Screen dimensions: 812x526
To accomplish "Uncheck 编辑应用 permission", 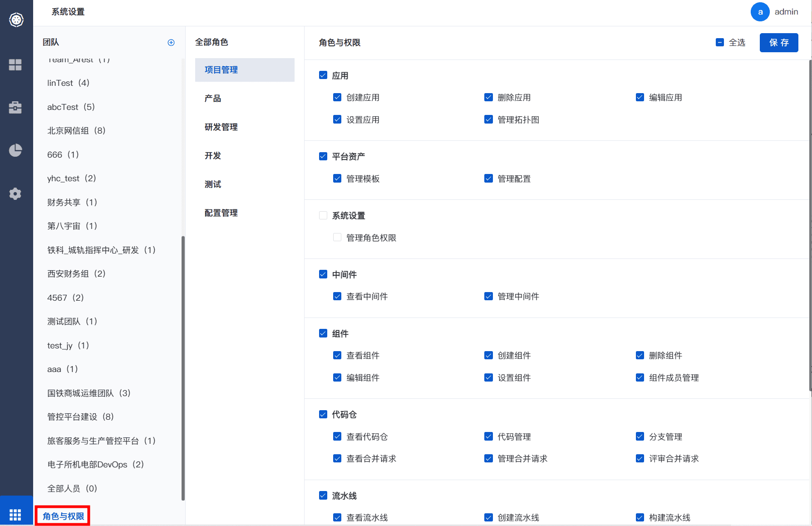I will [640, 97].
